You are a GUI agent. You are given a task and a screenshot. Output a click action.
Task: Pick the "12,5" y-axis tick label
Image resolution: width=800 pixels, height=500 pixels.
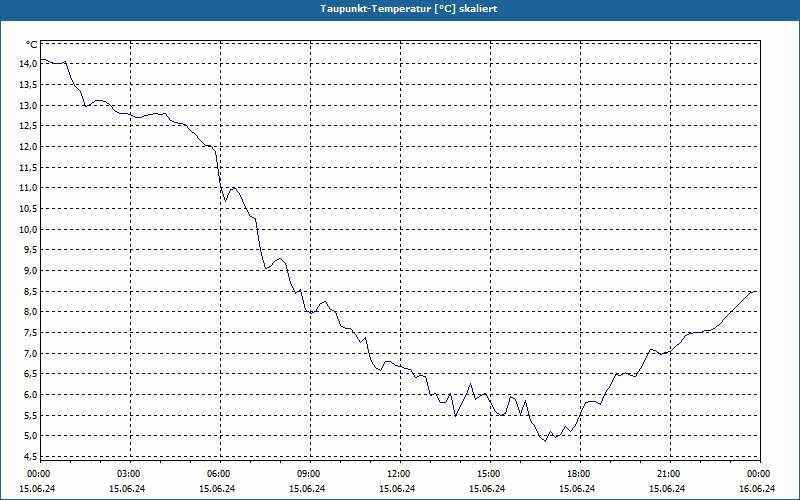[28, 126]
